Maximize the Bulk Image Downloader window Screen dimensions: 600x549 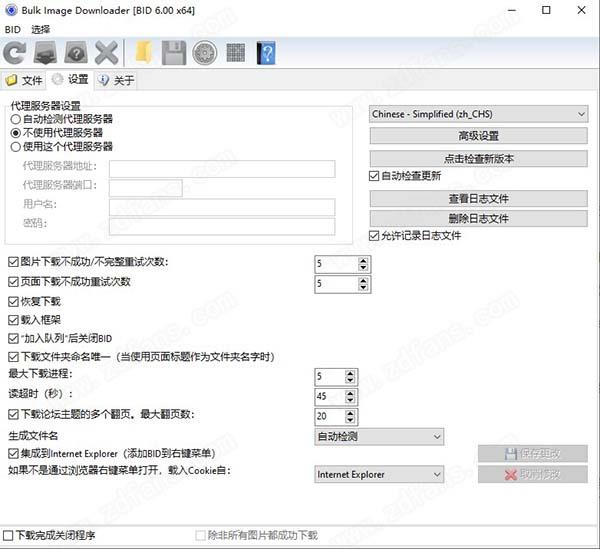coord(546,10)
